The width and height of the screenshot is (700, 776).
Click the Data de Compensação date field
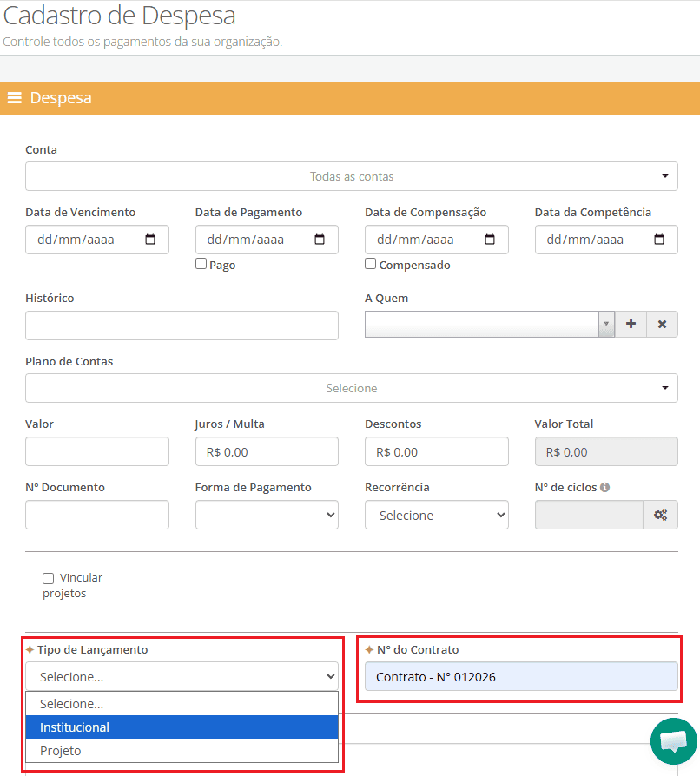coord(437,240)
